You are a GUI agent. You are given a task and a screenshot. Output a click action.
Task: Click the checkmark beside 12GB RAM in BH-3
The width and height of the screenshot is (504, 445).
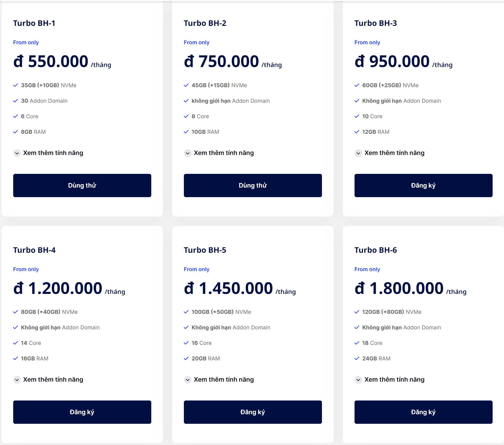357,132
